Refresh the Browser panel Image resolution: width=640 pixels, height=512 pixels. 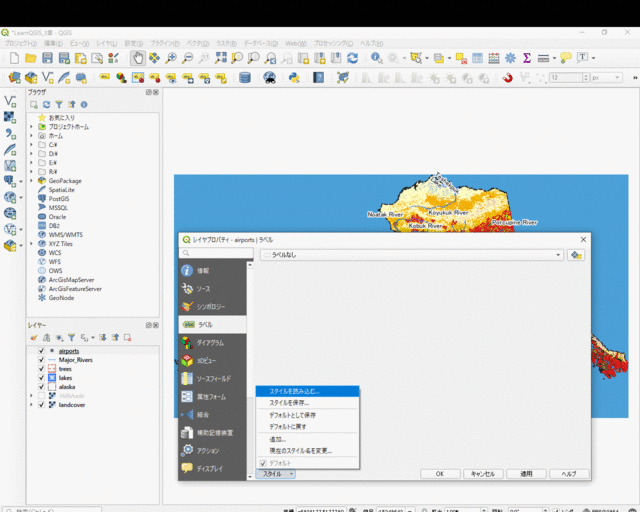tap(47, 105)
